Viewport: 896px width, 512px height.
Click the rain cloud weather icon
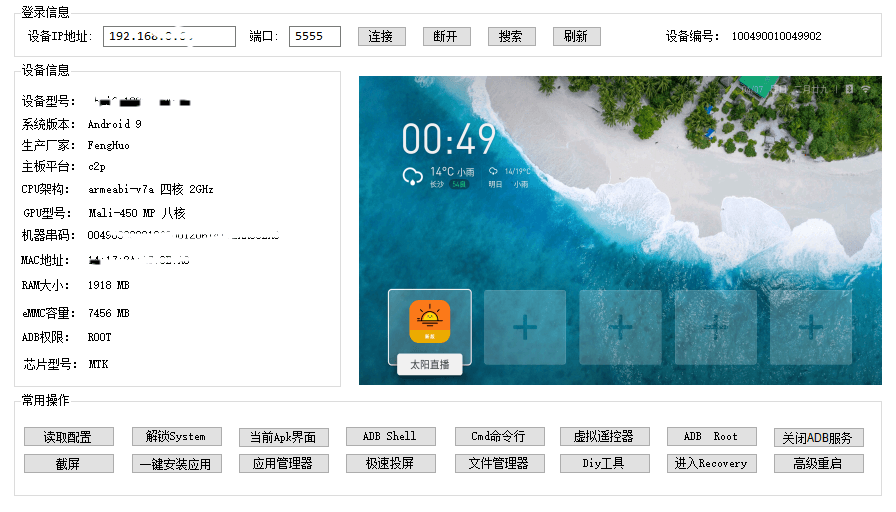pos(412,177)
